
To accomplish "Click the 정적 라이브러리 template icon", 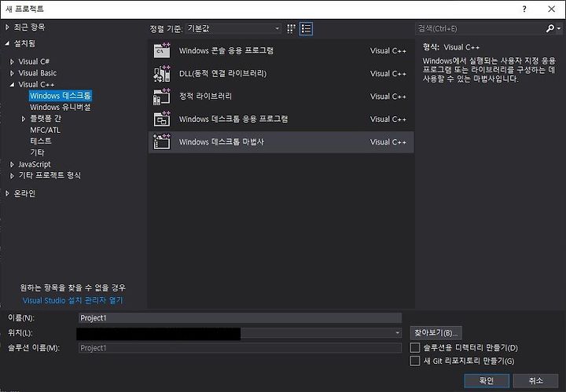I will 162,97.
